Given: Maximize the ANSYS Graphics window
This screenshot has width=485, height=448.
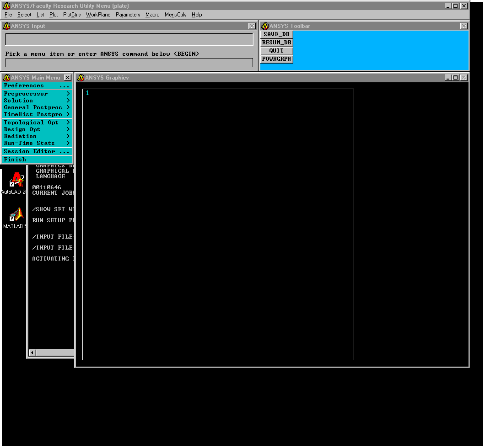Looking at the screenshot, I should pyautogui.click(x=455, y=78).
